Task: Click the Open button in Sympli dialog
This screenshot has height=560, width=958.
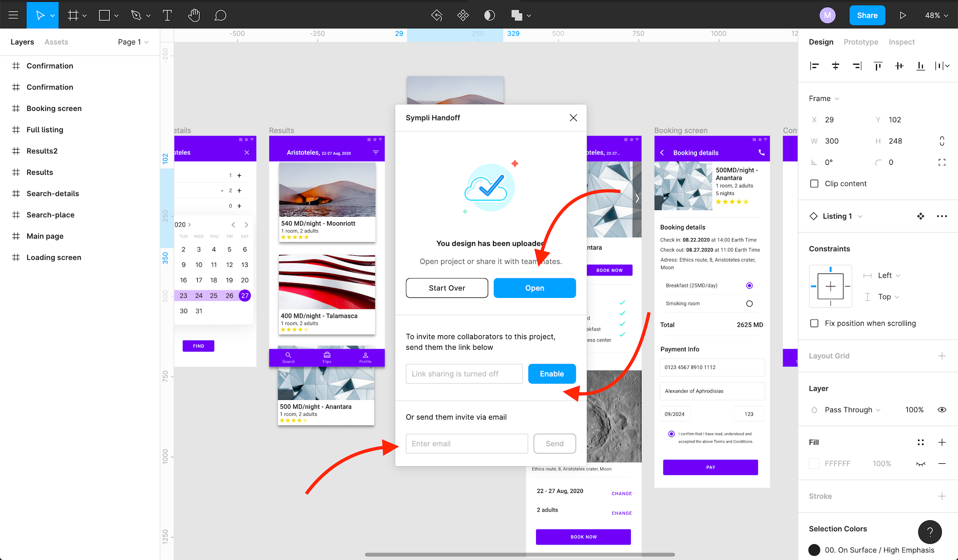Action: pos(535,288)
